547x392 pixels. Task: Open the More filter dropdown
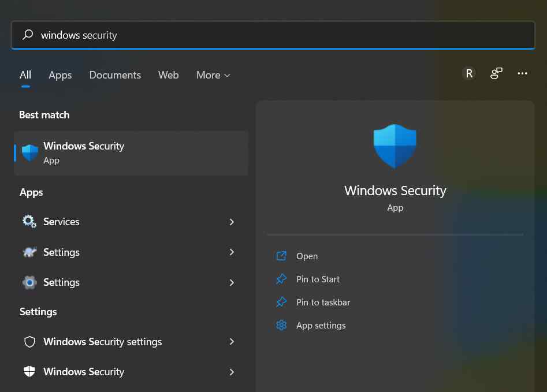click(213, 75)
